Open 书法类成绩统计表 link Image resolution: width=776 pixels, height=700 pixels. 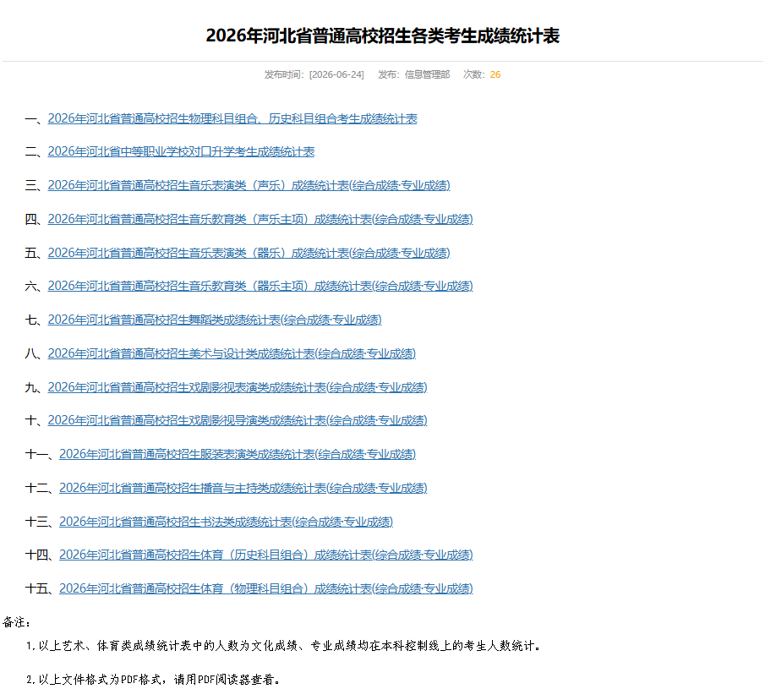227,522
